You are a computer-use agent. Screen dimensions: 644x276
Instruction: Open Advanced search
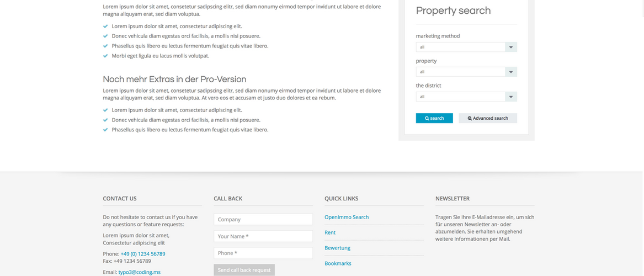488,118
